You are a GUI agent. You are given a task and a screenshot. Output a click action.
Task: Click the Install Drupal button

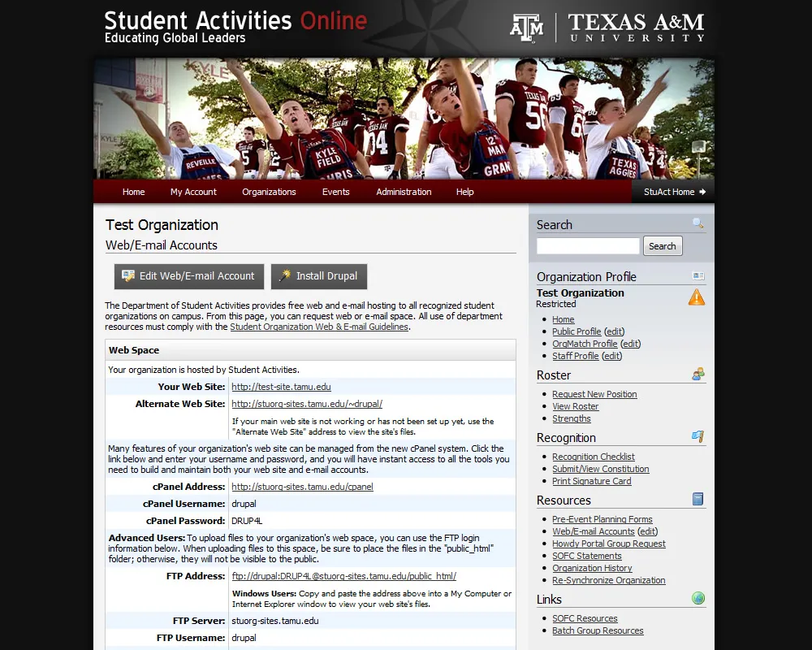point(319,276)
